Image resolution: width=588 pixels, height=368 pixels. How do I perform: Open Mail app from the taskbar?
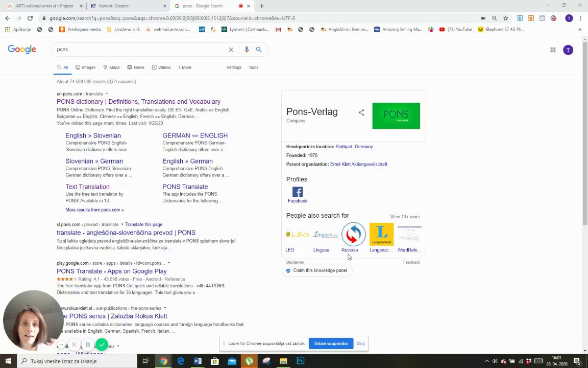coord(232,361)
